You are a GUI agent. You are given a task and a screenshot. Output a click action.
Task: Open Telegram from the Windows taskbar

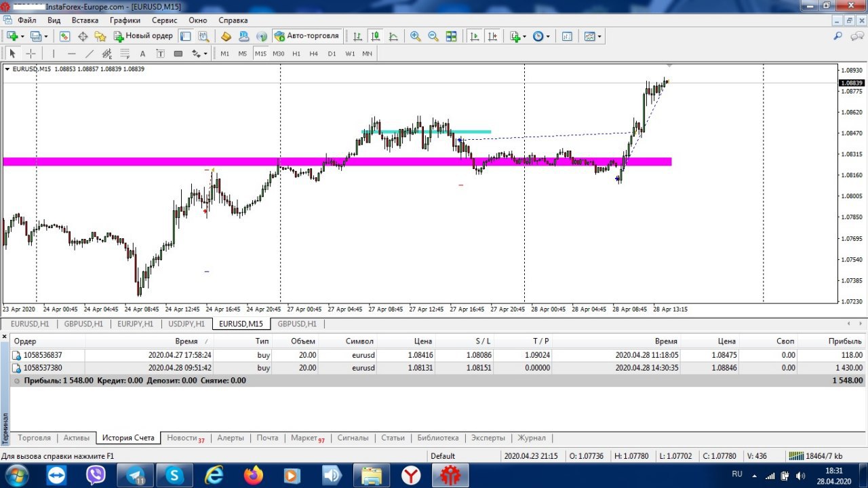136,476
